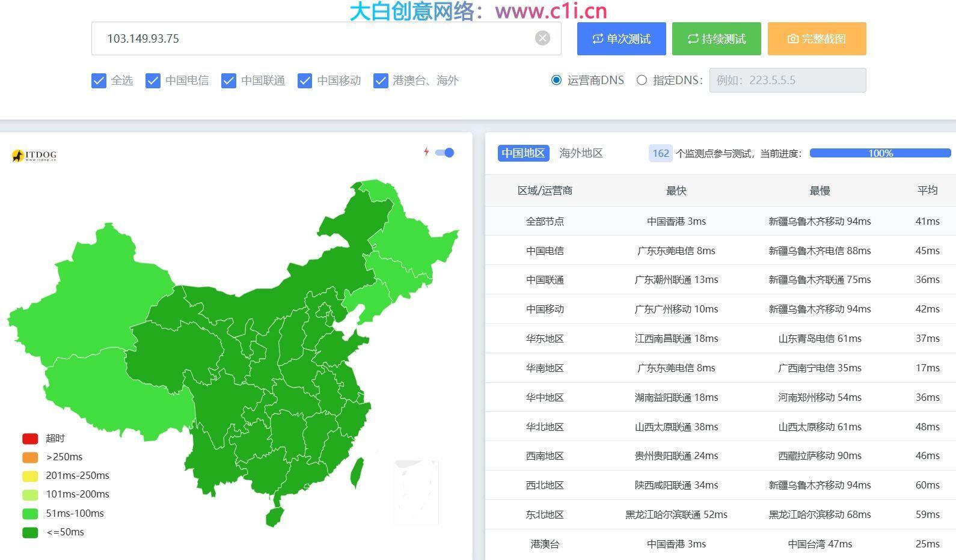Uncheck the 中国移动 checkbox
Image resolution: width=956 pixels, height=560 pixels.
point(305,81)
